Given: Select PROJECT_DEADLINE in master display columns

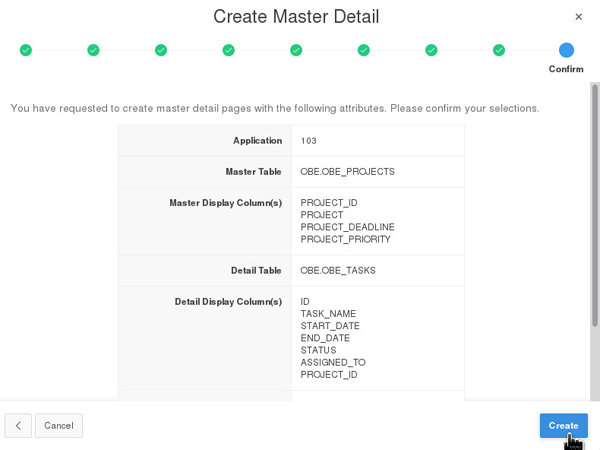Looking at the screenshot, I should point(347,227).
